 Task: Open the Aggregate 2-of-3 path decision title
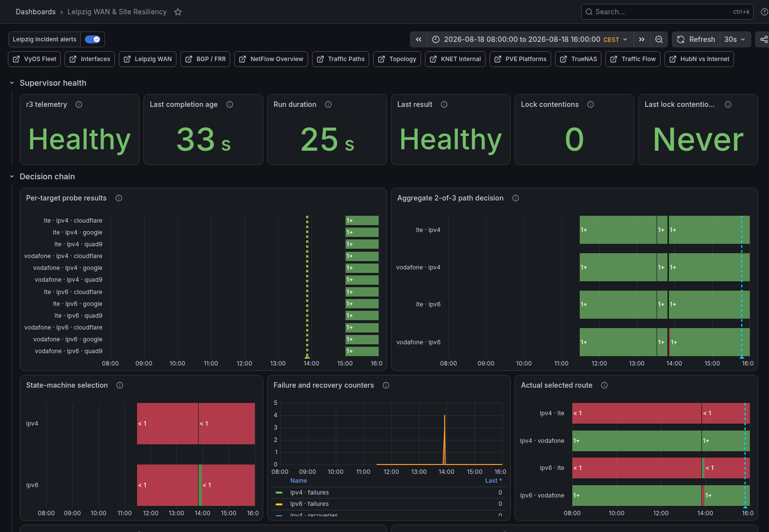(450, 198)
